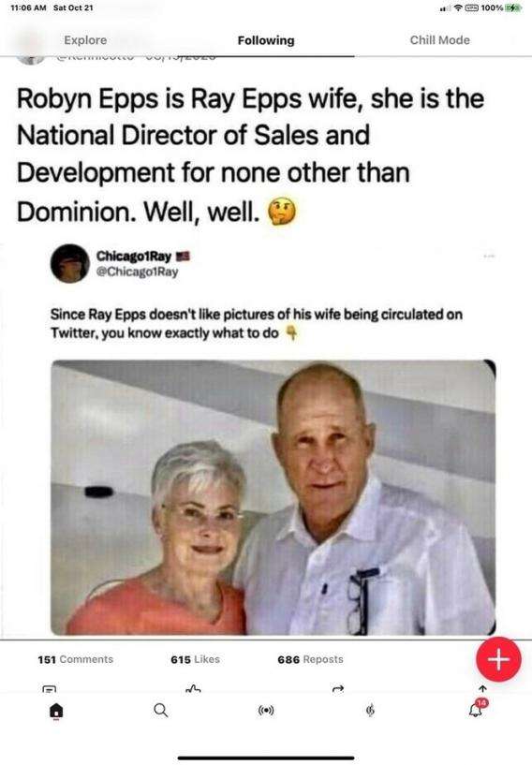This screenshot has height=765, width=532.
Task: Open the quoted post's three-dot menu
Action: tap(489, 257)
